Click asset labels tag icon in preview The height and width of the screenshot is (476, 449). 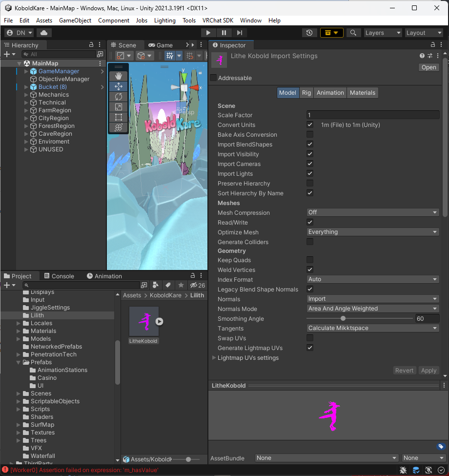[x=441, y=446]
